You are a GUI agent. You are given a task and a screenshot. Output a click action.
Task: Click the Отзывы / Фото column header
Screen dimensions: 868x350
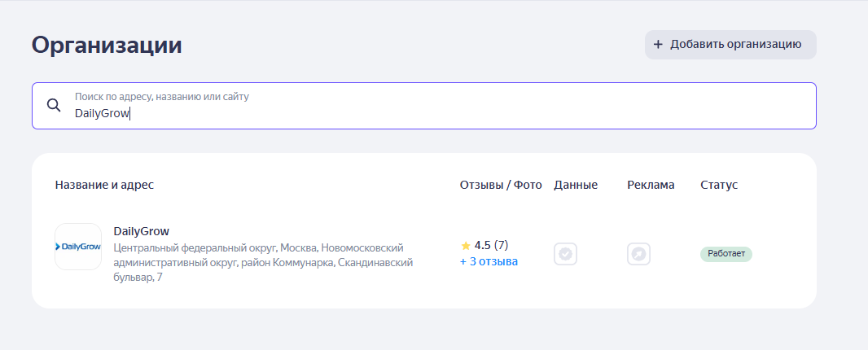tap(501, 185)
